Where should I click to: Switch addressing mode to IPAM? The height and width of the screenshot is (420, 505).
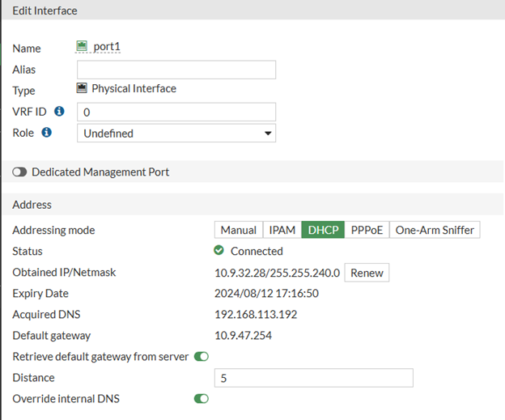(282, 230)
